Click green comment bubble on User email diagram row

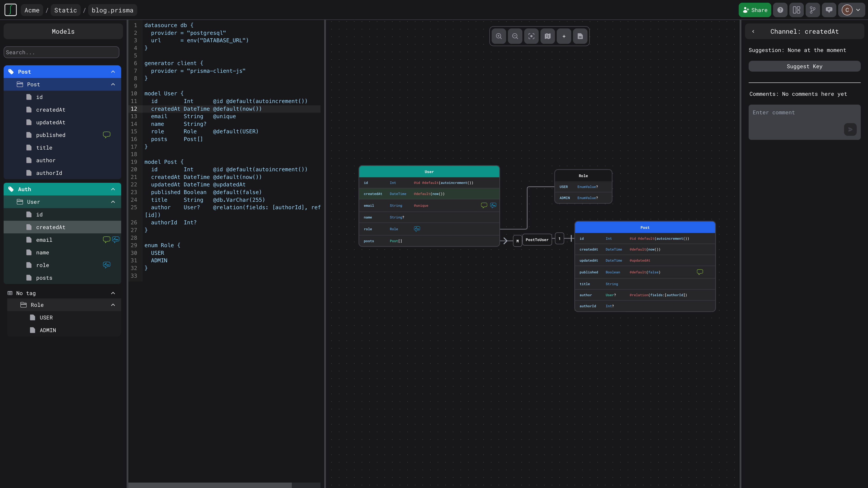pyautogui.click(x=484, y=205)
